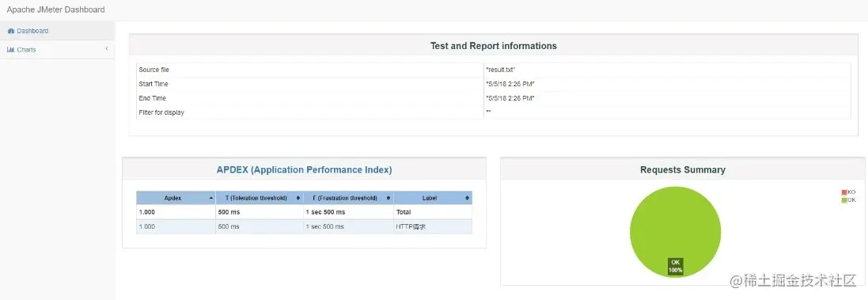Click the KO red legend swatch
The height and width of the screenshot is (300, 868).
click(844, 192)
